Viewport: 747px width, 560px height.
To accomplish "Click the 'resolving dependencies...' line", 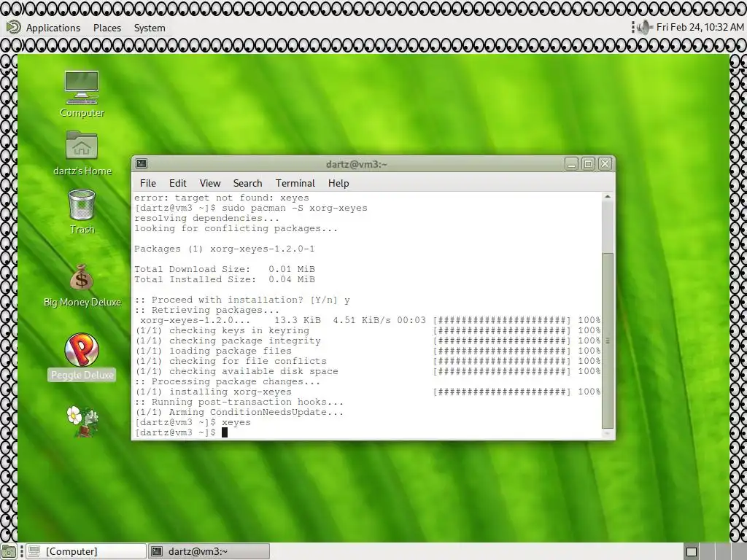I will point(206,218).
